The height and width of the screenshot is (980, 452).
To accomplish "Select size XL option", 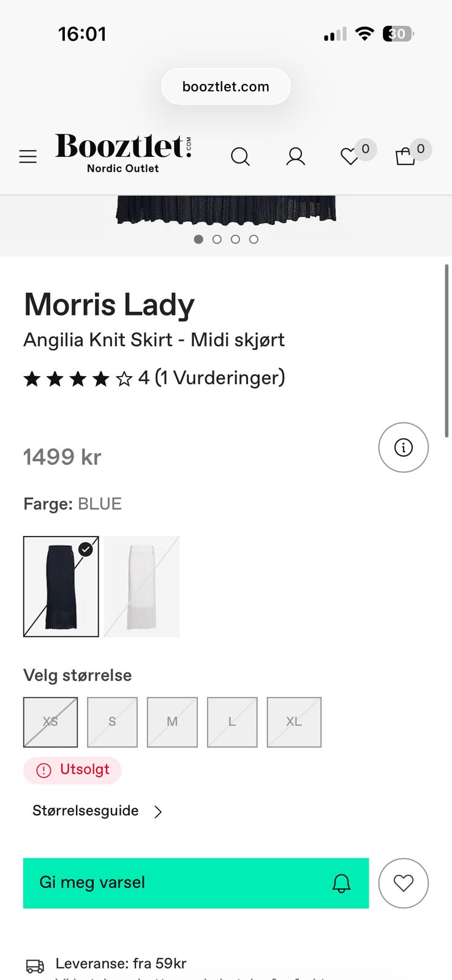I will (294, 722).
